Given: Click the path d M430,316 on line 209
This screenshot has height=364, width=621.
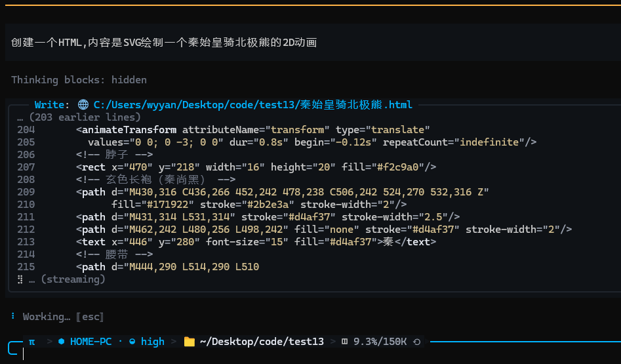Looking at the screenshot, I should click(x=283, y=192).
